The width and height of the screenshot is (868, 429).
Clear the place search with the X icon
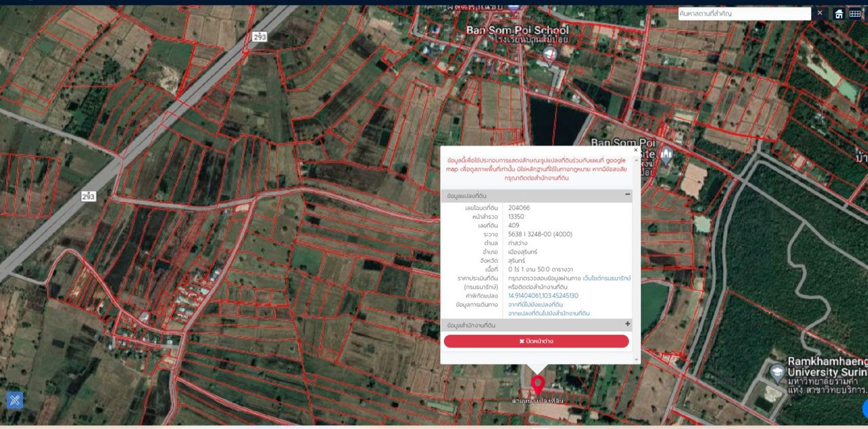[820, 13]
